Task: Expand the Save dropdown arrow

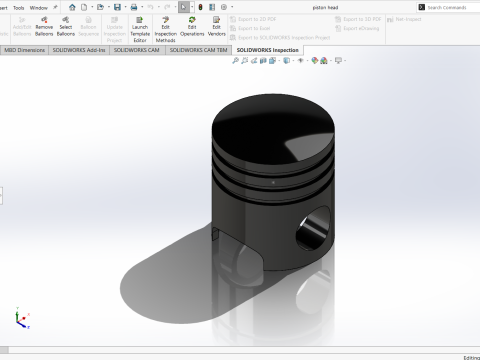Action: pos(125,7)
